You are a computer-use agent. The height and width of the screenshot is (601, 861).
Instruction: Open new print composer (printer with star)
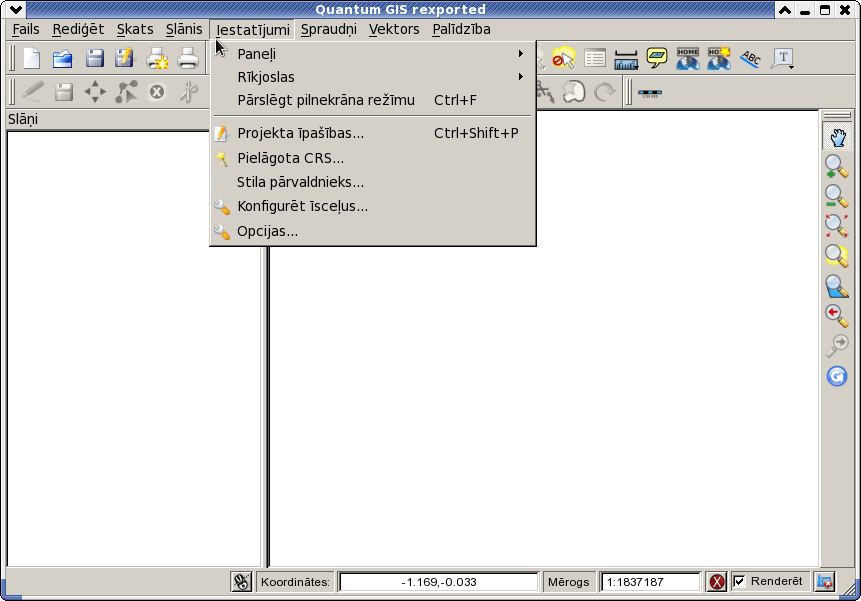pyautogui.click(x=157, y=58)
